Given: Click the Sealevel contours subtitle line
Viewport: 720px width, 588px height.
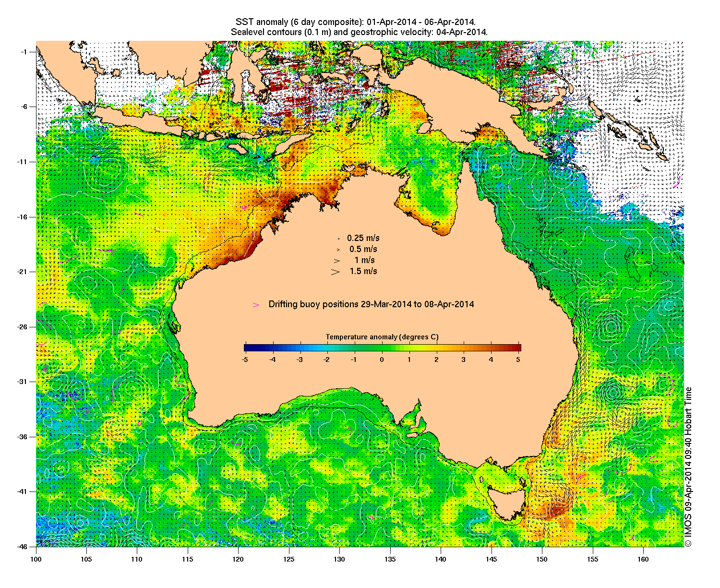Looking at the screenshot, I should click(x=359, y=32).
